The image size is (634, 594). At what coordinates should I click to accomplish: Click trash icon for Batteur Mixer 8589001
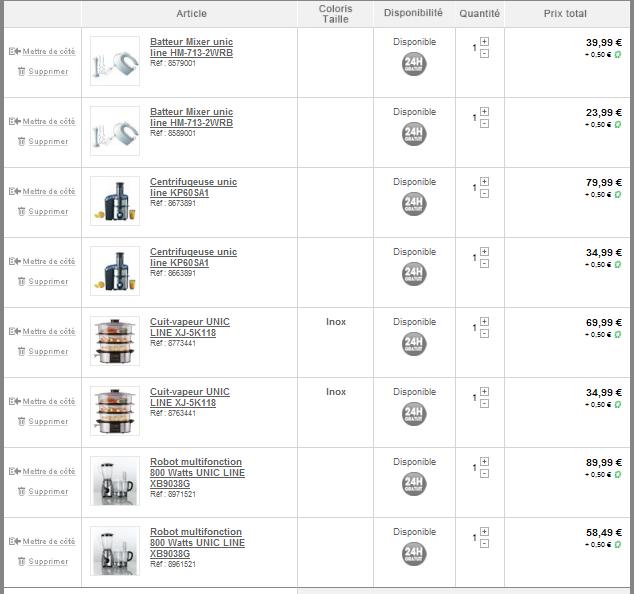22,141
